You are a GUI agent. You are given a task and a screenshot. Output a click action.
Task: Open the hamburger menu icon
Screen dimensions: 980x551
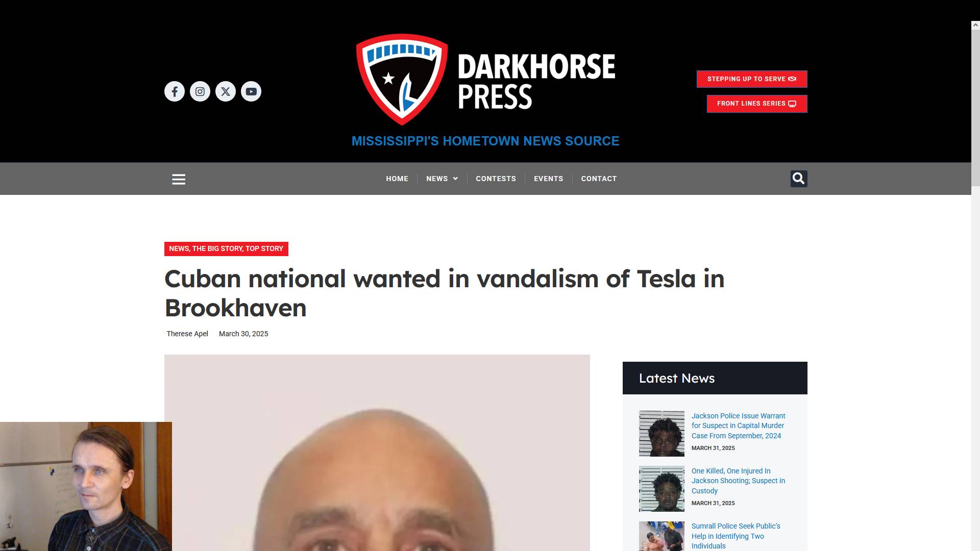(x=179, y=179)
